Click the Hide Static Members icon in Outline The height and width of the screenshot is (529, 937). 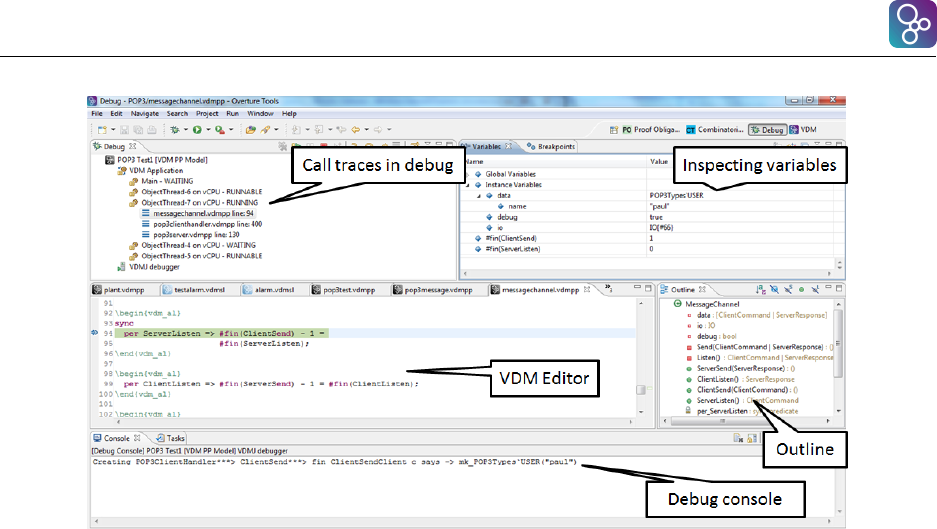click(x=788, y=289)
